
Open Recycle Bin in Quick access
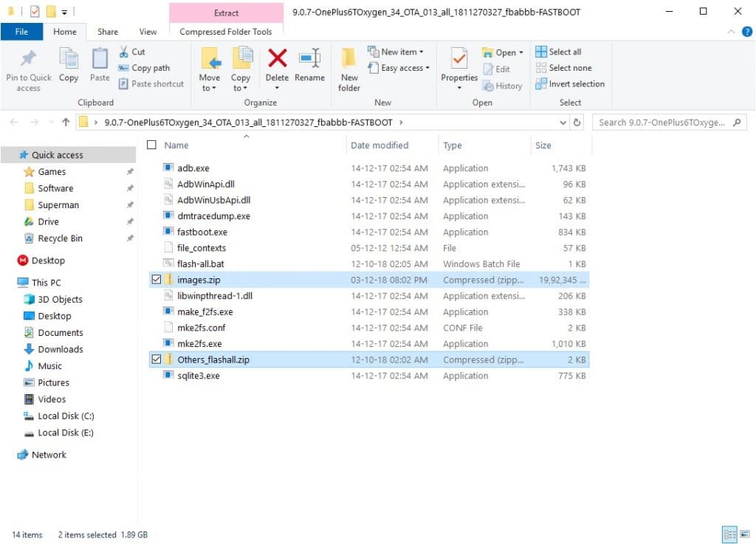60,238
